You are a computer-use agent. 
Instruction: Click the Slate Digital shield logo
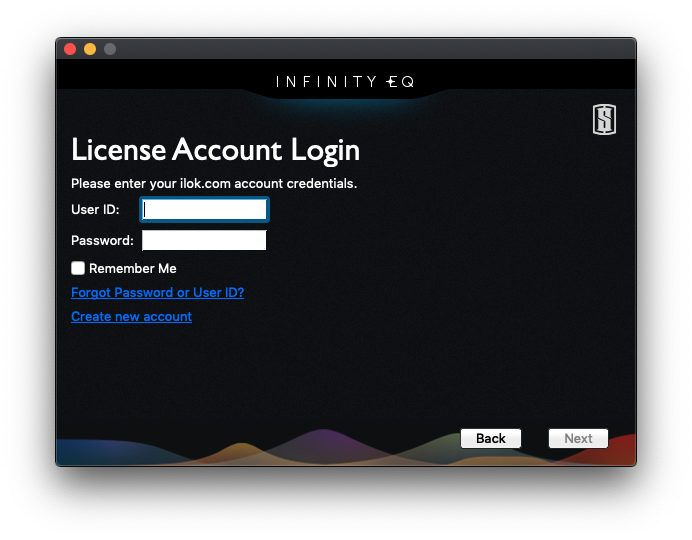pyautogui.click(x=604, y=120)
